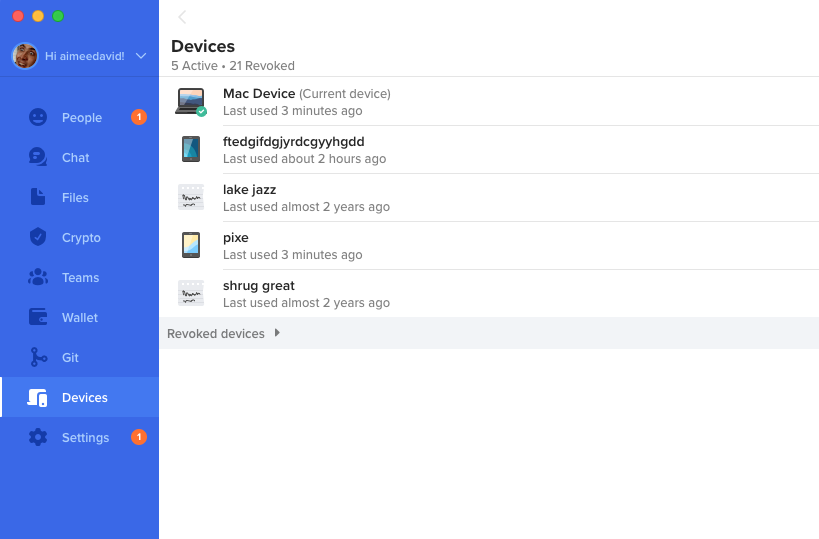Viewport: 819px width, 539px height.
Task: Switch to the Devices tab
Action: click(84, 397)
